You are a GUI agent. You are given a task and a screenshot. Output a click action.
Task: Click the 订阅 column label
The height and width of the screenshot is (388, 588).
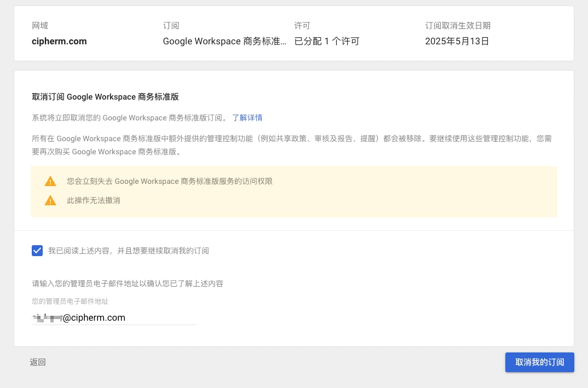171,26
